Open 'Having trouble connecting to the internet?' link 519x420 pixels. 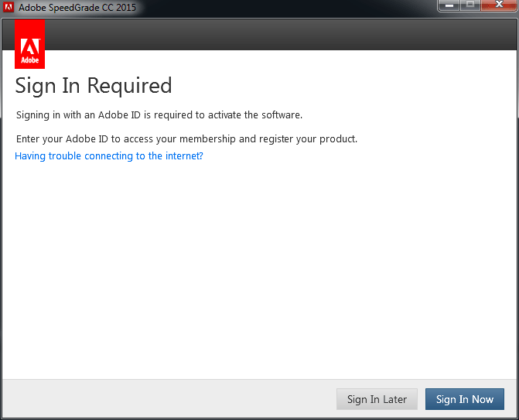109,156
